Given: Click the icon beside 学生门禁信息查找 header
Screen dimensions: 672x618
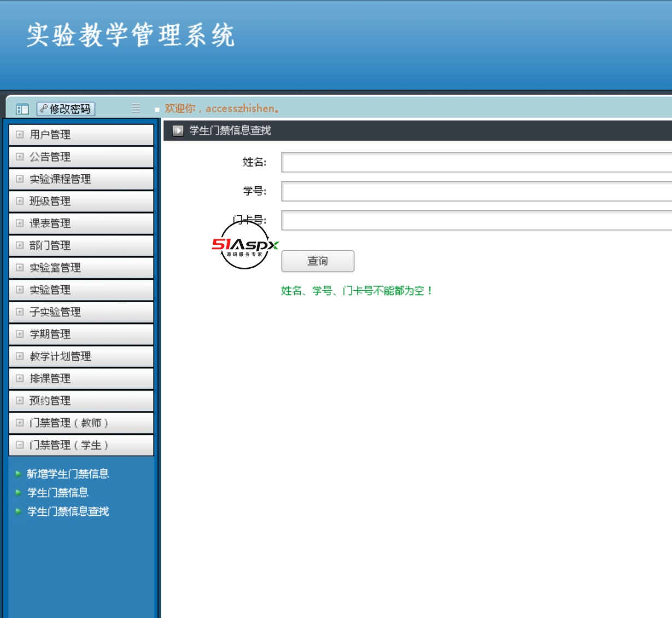Looking at the screenshot, I should coord(178,131).
